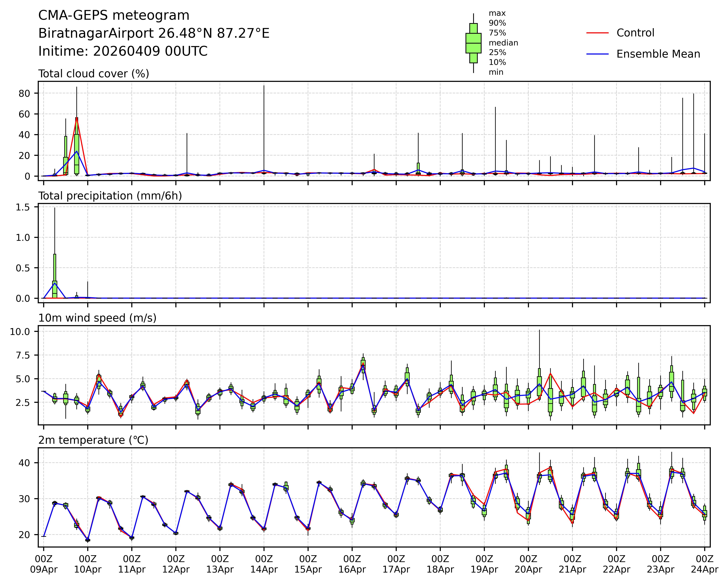Click the blue Ensemble Mean legend line
Viewport: 728px width, 584px height.
(597, 54)
